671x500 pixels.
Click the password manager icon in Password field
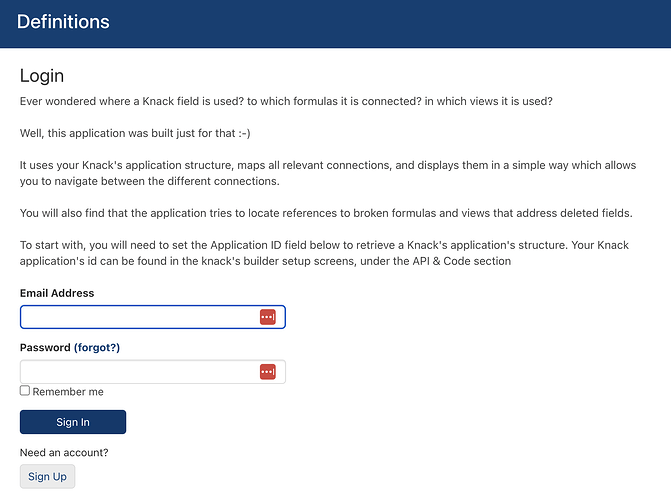point(268,372)
